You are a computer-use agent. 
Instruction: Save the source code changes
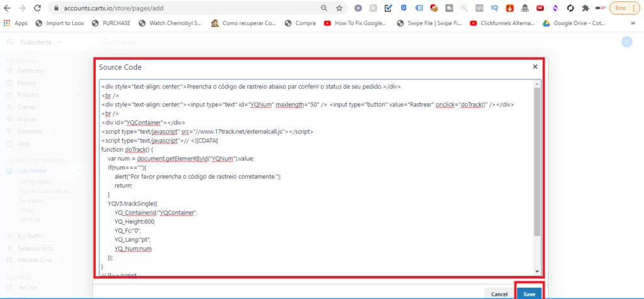coord(529,294)
